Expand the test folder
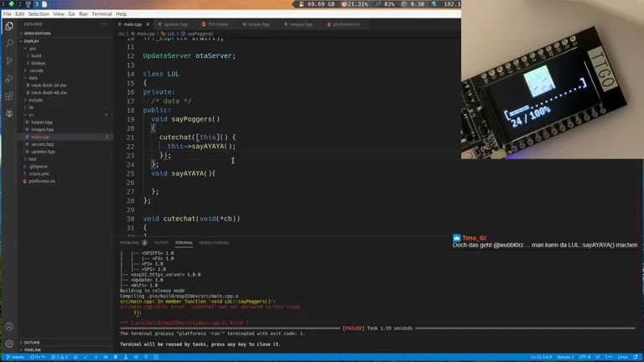Image resolution: width=644 pixels, height=362 pixels. pyautogui.click(x=65, y=159)
